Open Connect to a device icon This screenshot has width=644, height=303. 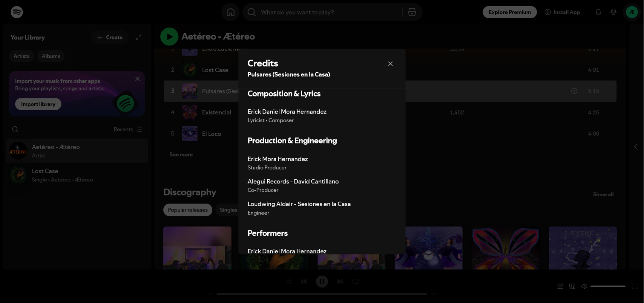click(x=572, y=286)
